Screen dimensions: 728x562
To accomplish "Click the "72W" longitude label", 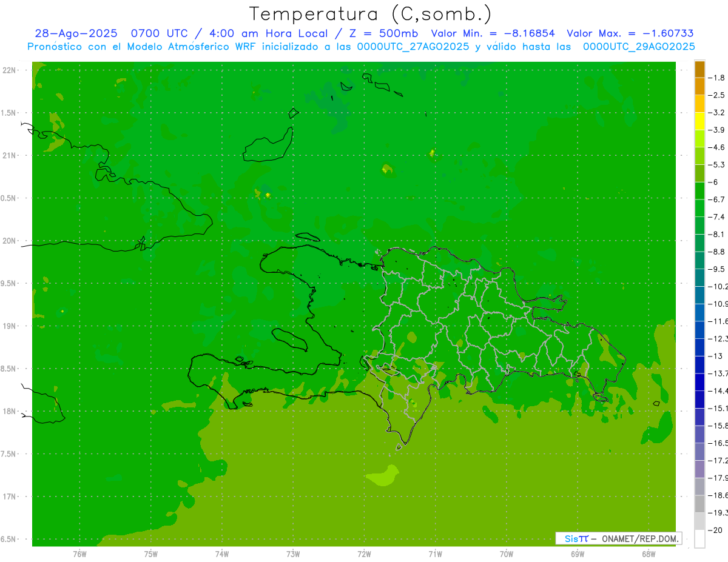I will 364,554.
